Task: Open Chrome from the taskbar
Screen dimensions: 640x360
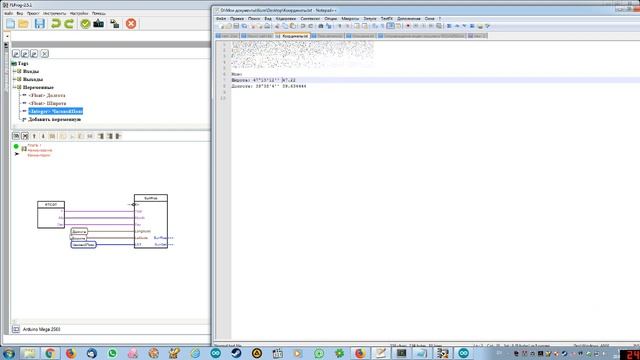Action: tap(50, 353)
